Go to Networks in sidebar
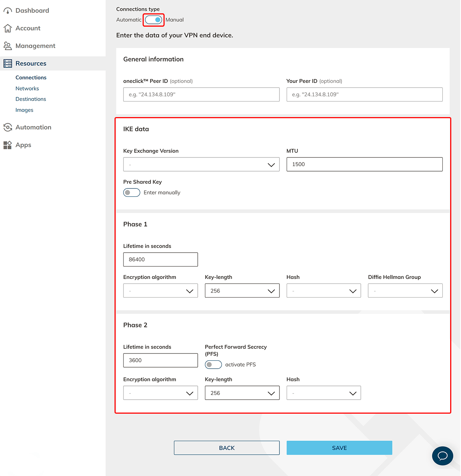Image resolution: width=461 pixels, height=476 pixels. (x=27, y=88)
